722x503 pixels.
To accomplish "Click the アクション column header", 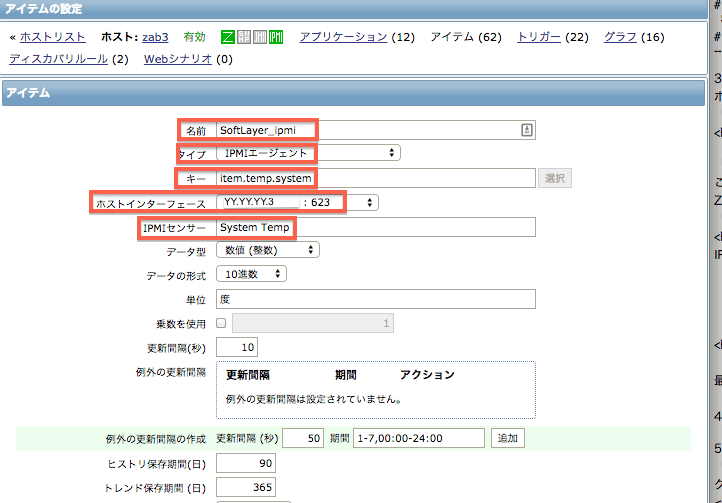I will (427, 374).
